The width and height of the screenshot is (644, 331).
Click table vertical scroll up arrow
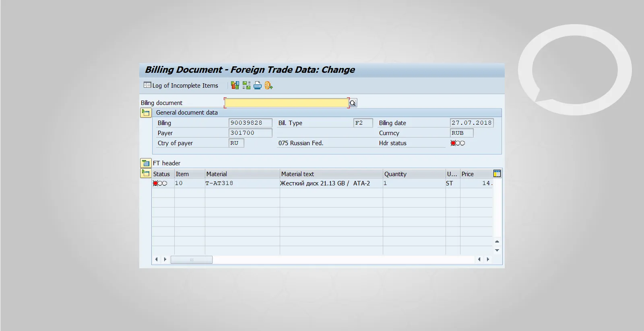coord(497,242)
